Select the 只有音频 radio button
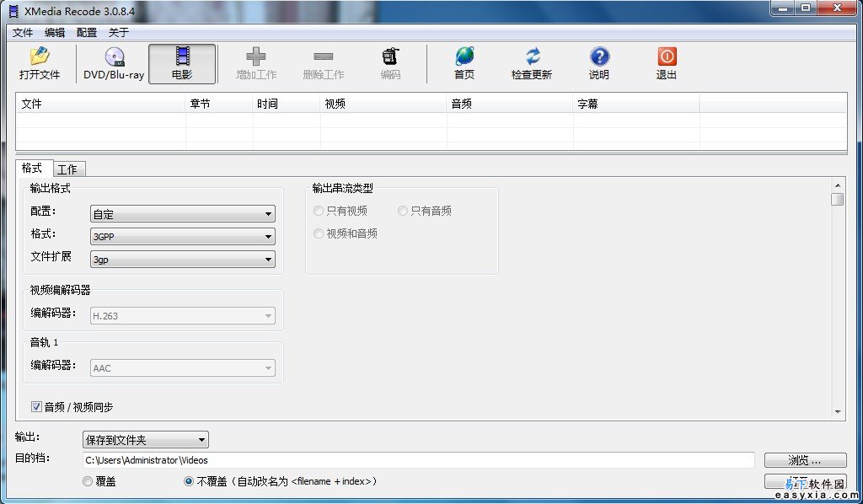The height and width of the screenshot is (504, 863). [402, 211]
